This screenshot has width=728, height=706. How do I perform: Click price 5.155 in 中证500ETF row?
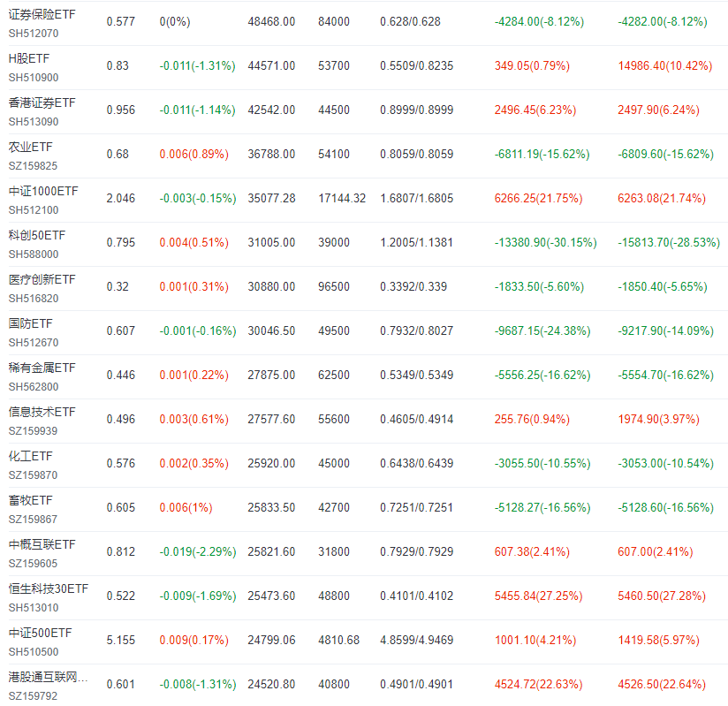[x=121, y=640]
